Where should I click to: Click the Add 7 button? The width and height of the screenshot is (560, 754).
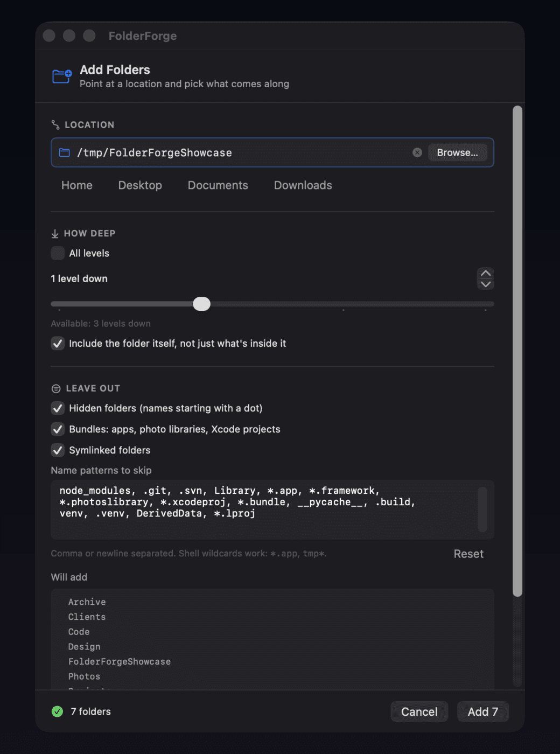[x=483, y=712]
